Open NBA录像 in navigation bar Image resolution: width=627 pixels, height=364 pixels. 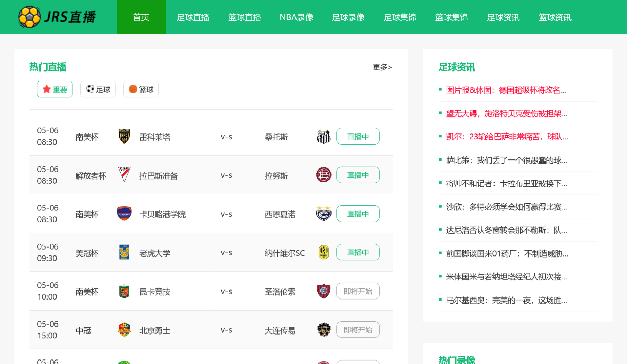click(x=297, y=17)
